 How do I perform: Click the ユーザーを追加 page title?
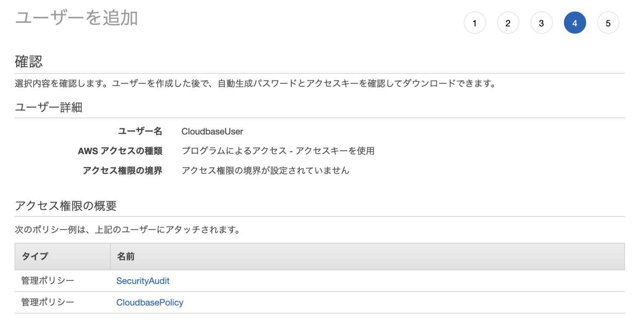coord(77,18)
